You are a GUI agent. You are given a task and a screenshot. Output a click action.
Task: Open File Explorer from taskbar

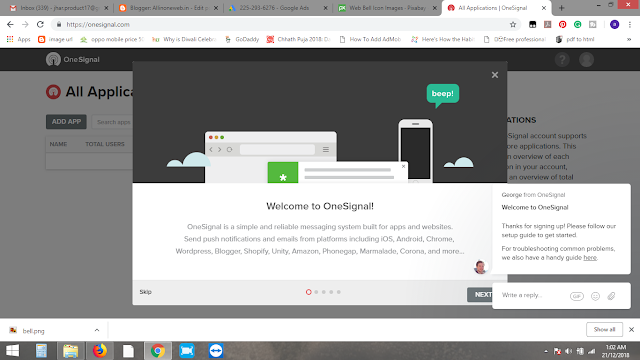(70, 351)
